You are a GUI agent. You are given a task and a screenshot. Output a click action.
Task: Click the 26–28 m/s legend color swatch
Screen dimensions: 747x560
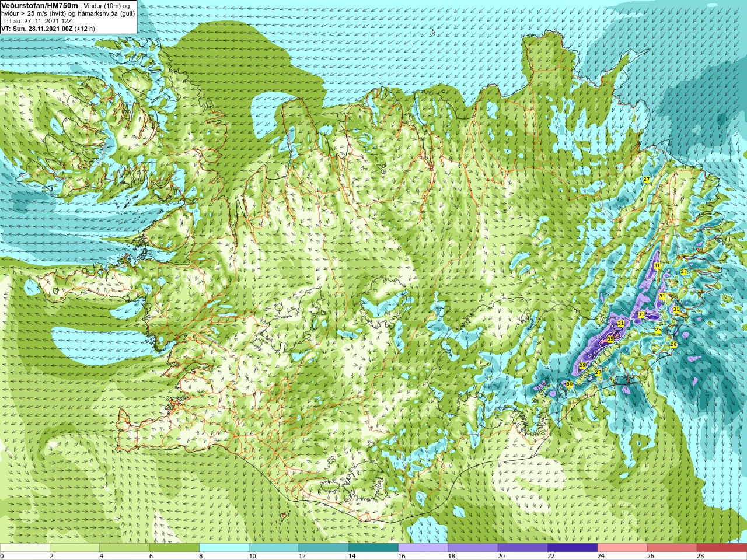[672, 548]
